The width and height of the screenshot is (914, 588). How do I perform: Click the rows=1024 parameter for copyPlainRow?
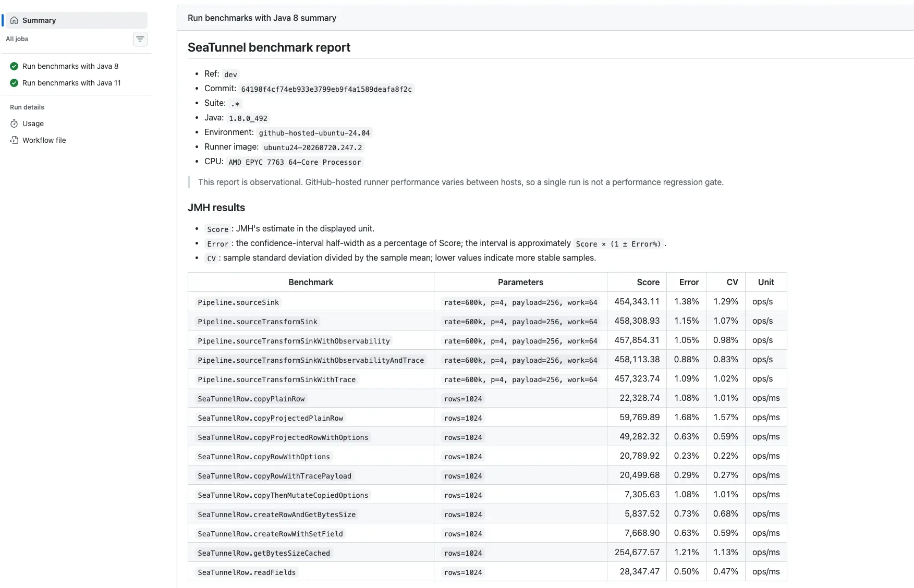(x=463, y=399)
